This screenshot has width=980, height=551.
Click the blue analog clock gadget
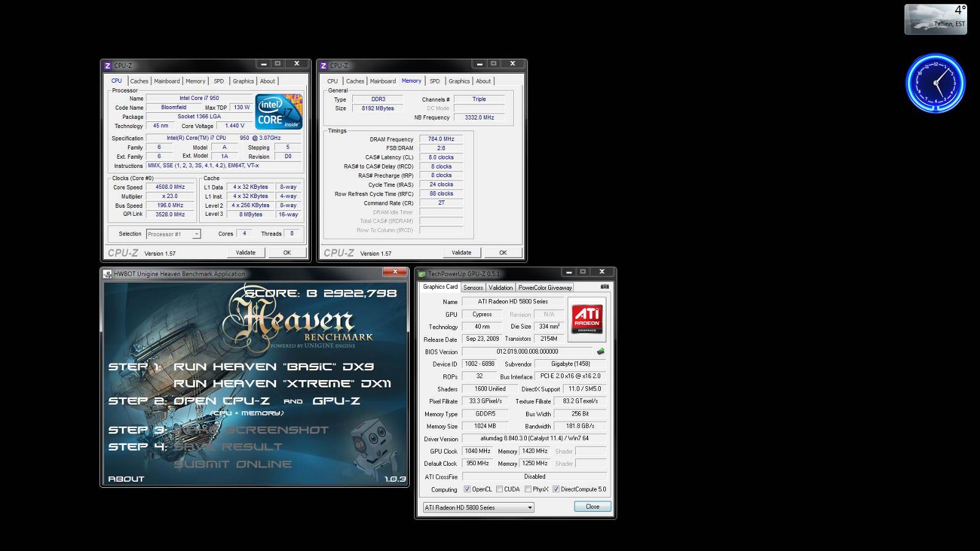(x=935, y=83)
